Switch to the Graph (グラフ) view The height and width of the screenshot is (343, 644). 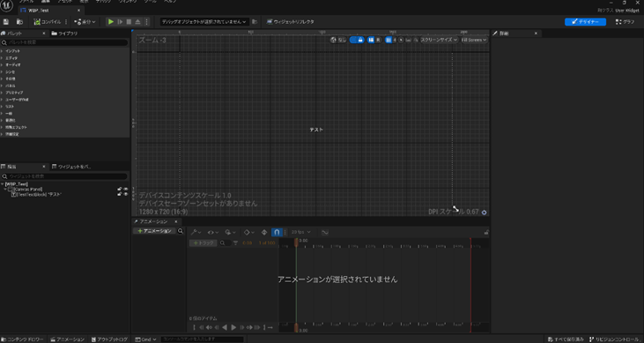625,22
